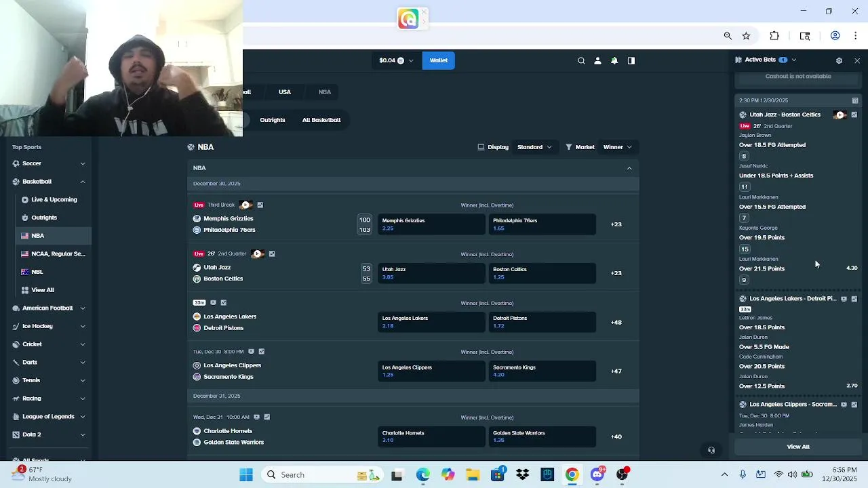Open stream icon for Lakers vs Pistons game
868x488 pixels.
click(x=213, y=302)
